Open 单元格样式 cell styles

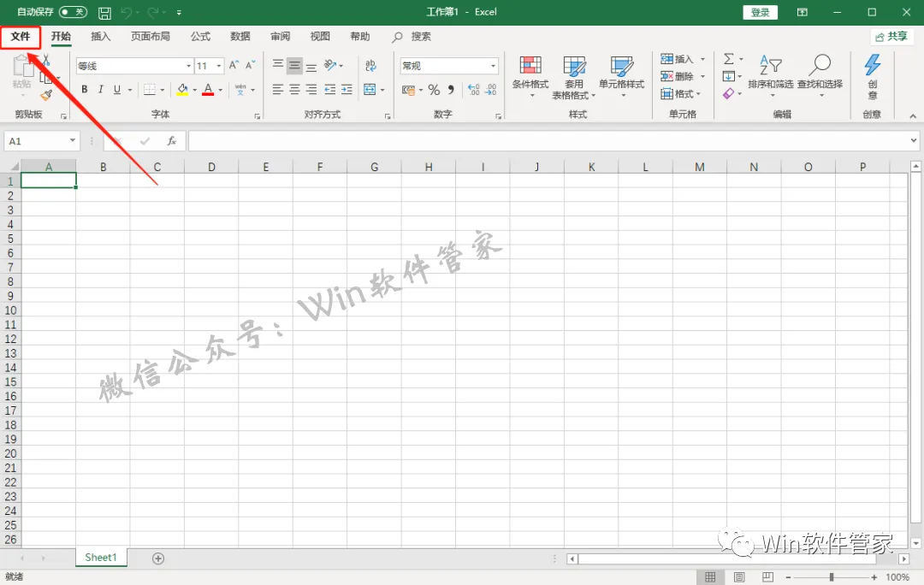click(x=622, y=77)
